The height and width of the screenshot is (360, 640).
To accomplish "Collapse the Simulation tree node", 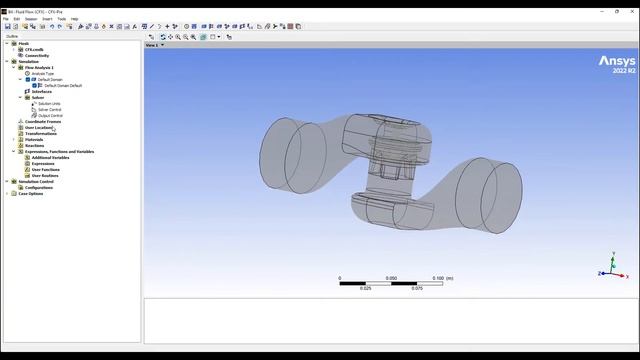I will (7, 61).
